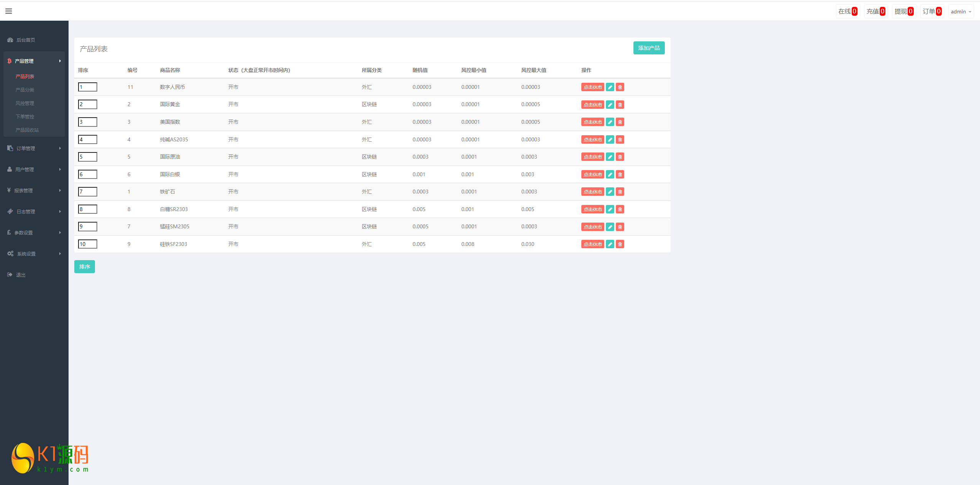Edit the 白糖SR2303 row with pencil icon
The height and width of the screenshot is (485, 980).
coord(610,209)
